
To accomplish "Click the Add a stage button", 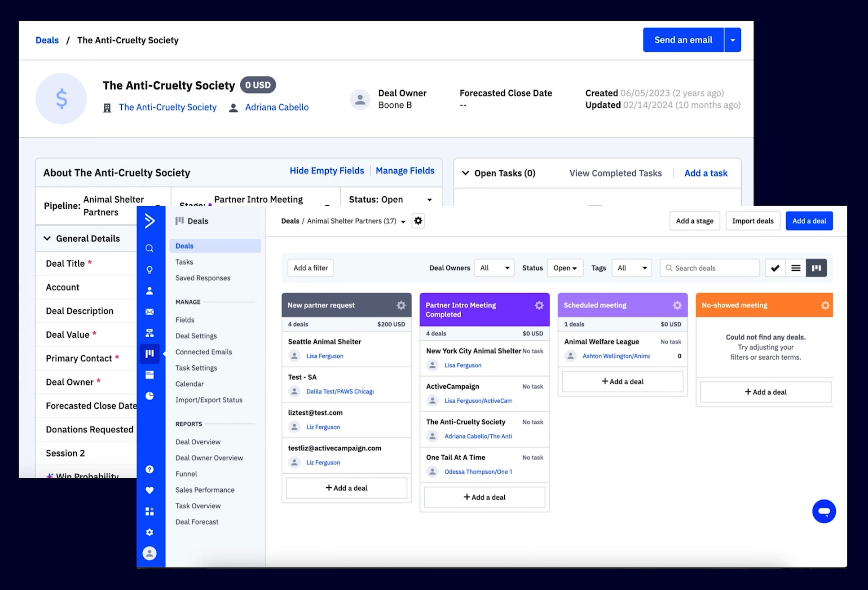I will (695, 221).
